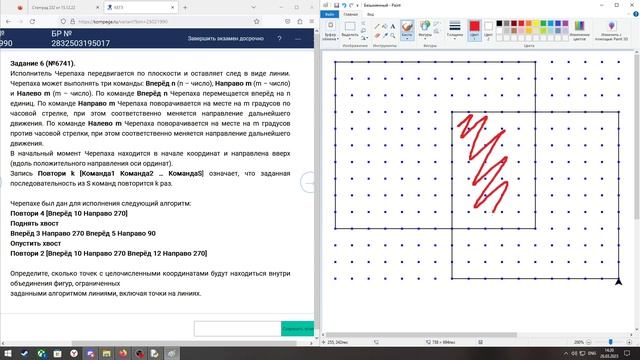Image resolution: width=640 pixels, height=360 pixels.
Task: Click the Redo arrow in Paint title bar
Action: click(x=351, y=5)
